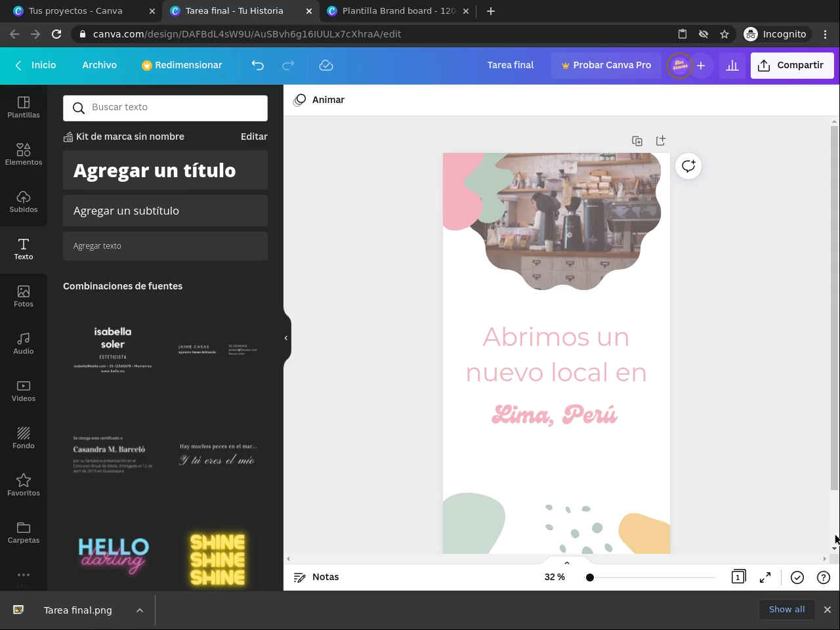840x630 pixels.
Task: Add a new page above canvas
Action: (x=661, y=140)
